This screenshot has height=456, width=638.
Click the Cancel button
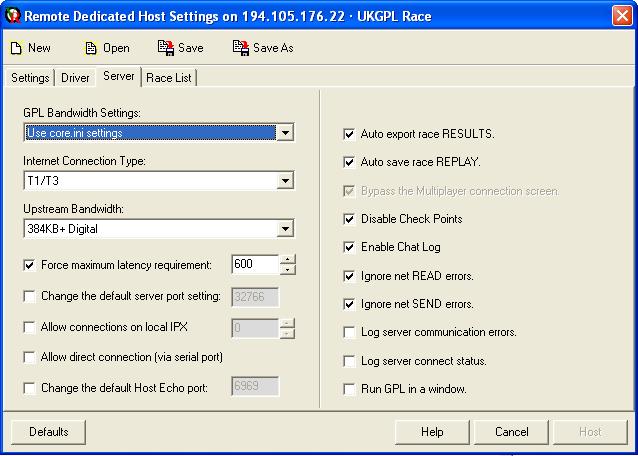click(511, 432)
